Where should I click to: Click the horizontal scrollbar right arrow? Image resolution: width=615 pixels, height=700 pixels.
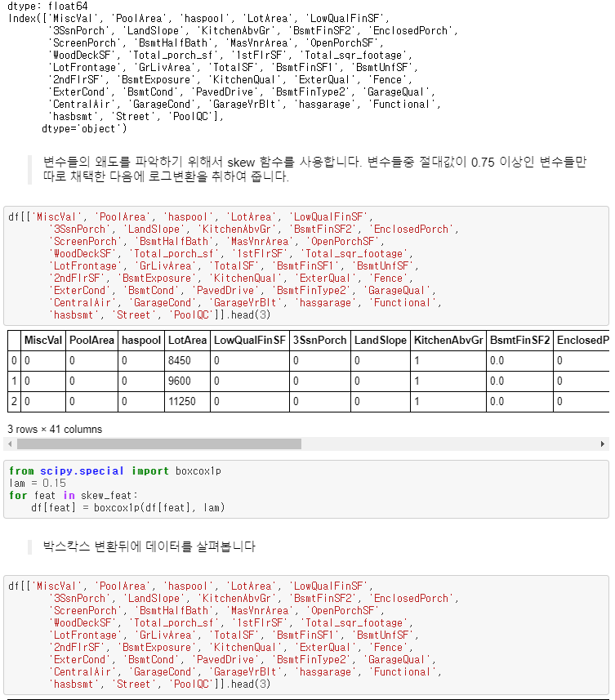603,444
